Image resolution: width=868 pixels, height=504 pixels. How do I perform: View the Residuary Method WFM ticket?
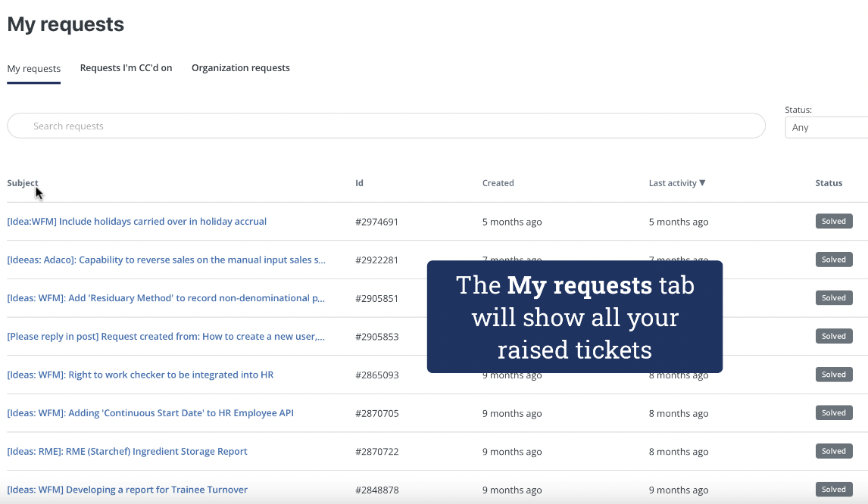(164, 297)
